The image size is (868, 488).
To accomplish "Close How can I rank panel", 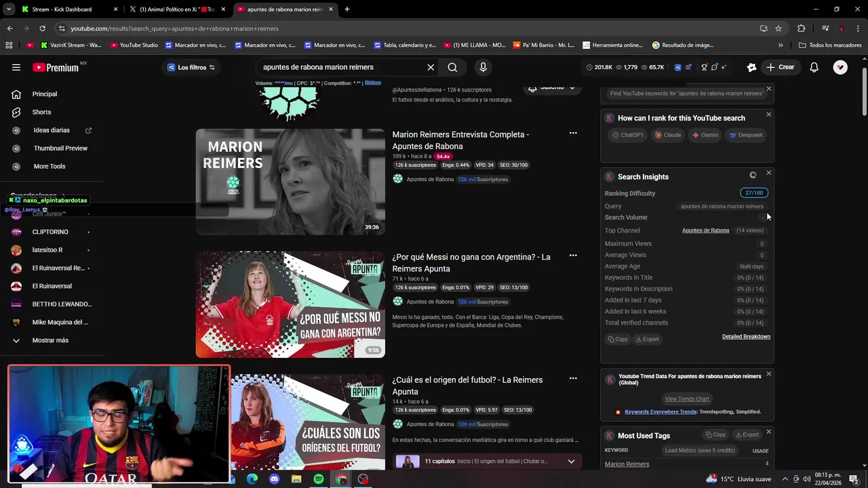I will (x=768, y=115).
